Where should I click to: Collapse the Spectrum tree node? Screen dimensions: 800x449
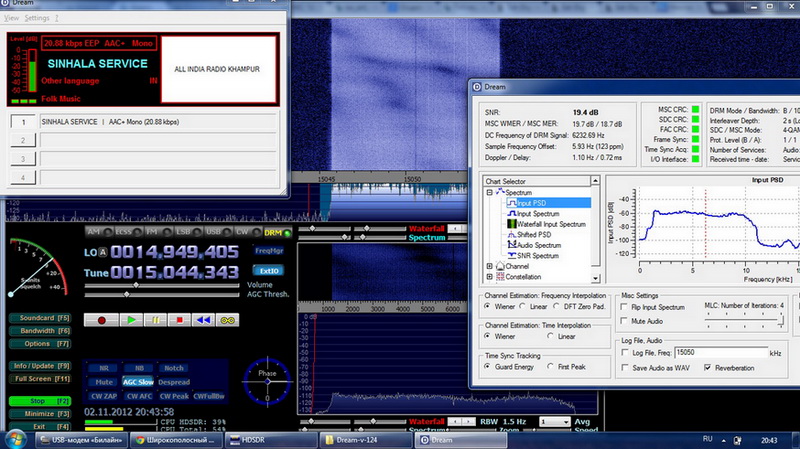(490, 192)
